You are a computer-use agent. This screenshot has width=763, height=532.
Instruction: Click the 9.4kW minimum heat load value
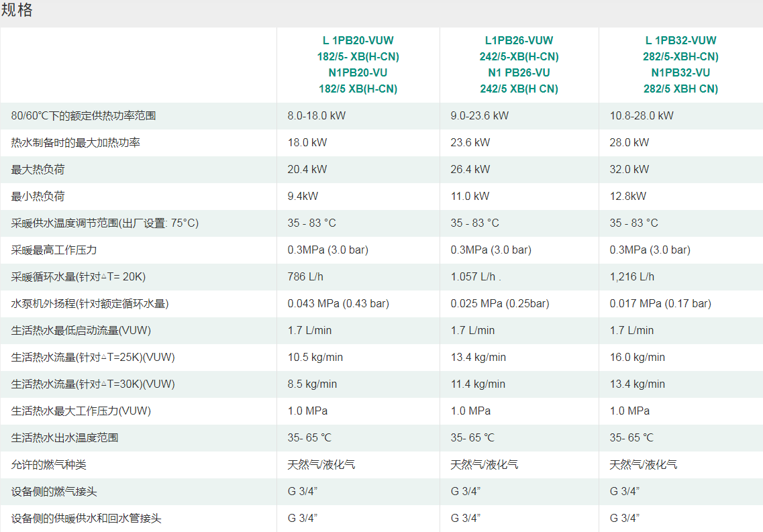point(303,197)
